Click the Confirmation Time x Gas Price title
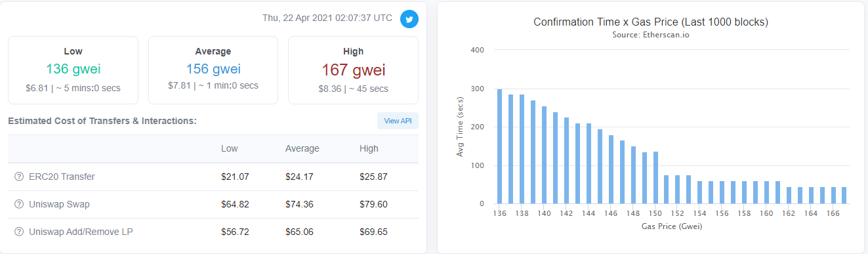The width and height of the screenshot is (868, 254). coord(651,22)
